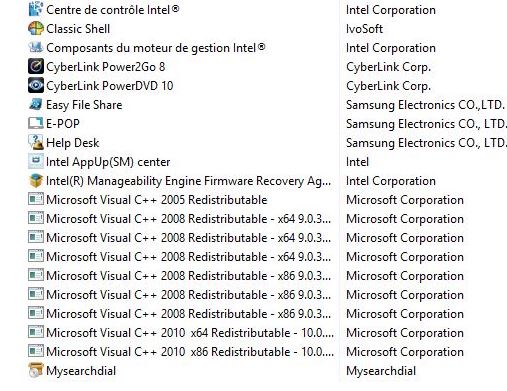Viewport: 507px width, 391px height.
Task: Click Intel publisher of AppUp center
Action: point(357,162)
